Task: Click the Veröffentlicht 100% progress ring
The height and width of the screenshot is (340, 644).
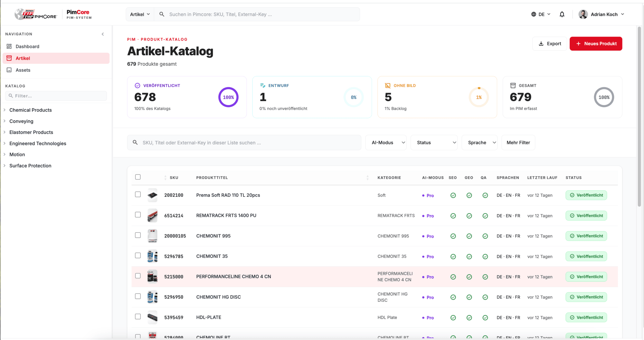Action: pyautogui.click(x=228, y=97)
